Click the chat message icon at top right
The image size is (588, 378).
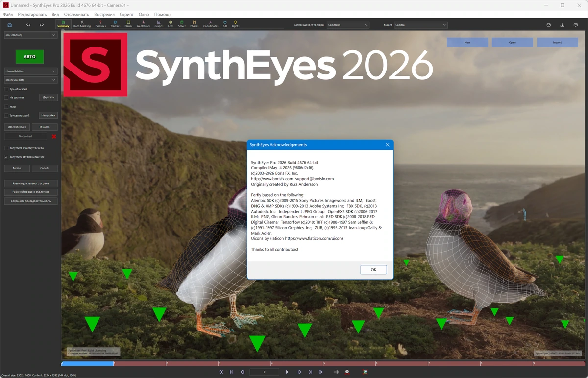point(576,25)
